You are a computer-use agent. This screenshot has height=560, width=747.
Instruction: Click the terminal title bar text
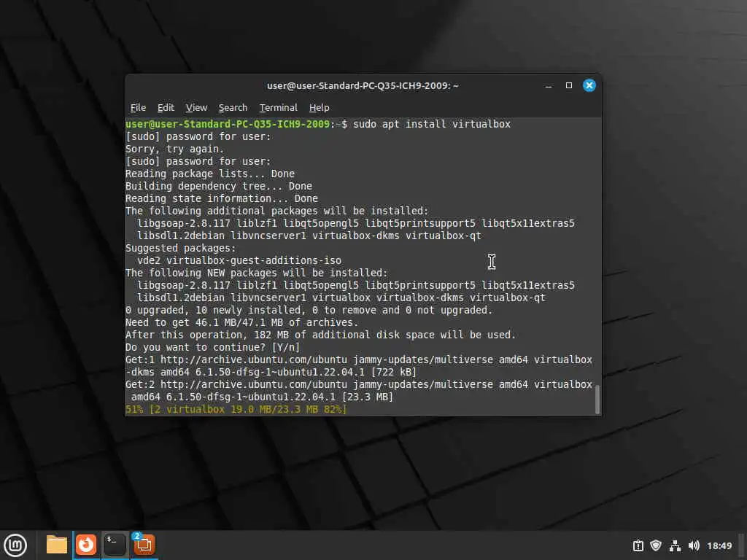tap(363, 86)
